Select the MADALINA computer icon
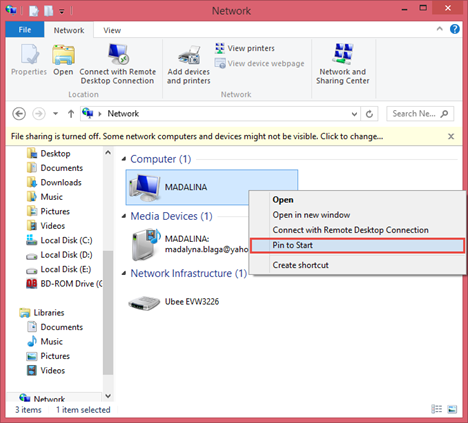This screenshot has height=423, width=468. tap(145, 187)
